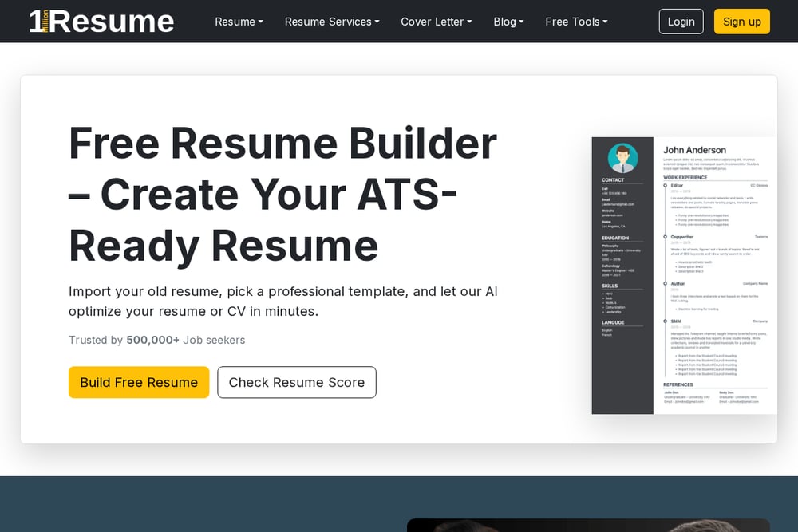Click the References heading in resume preview
Image resolution: width=798 pixels, height=532 pixels.
(x=678, y=384)
